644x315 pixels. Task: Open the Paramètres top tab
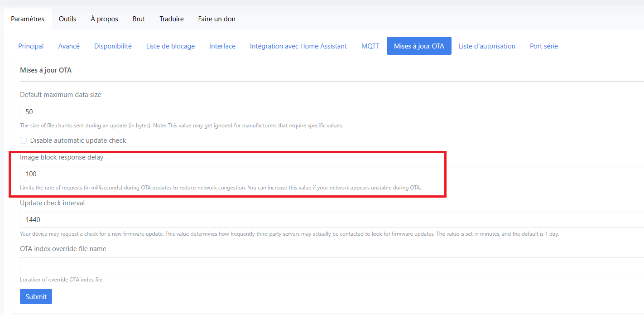point(28,19)
